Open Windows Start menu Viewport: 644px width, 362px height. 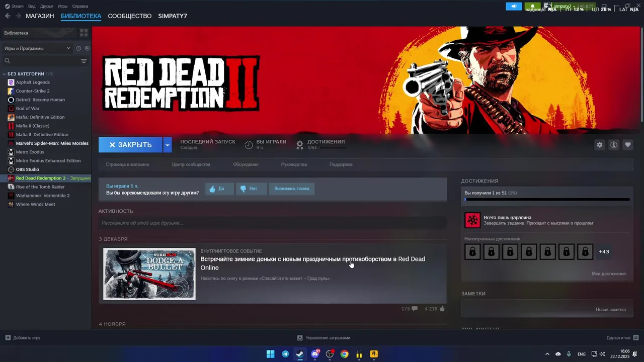(270, 354)
